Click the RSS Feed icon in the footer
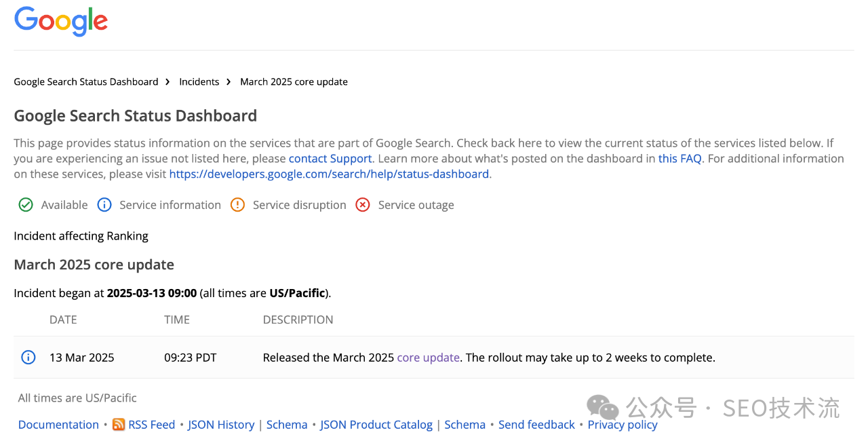This screenshot has height=443, width=868. point(119,424)
